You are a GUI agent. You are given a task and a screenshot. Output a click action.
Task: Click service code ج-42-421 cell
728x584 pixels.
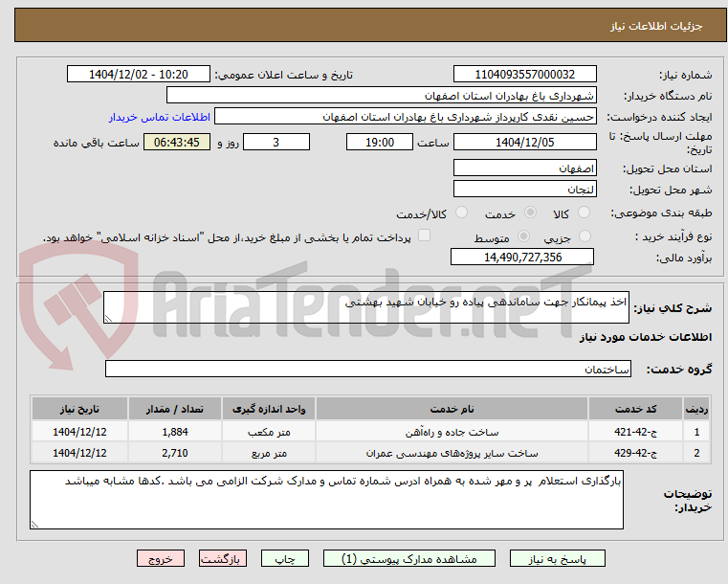point(635,432)
